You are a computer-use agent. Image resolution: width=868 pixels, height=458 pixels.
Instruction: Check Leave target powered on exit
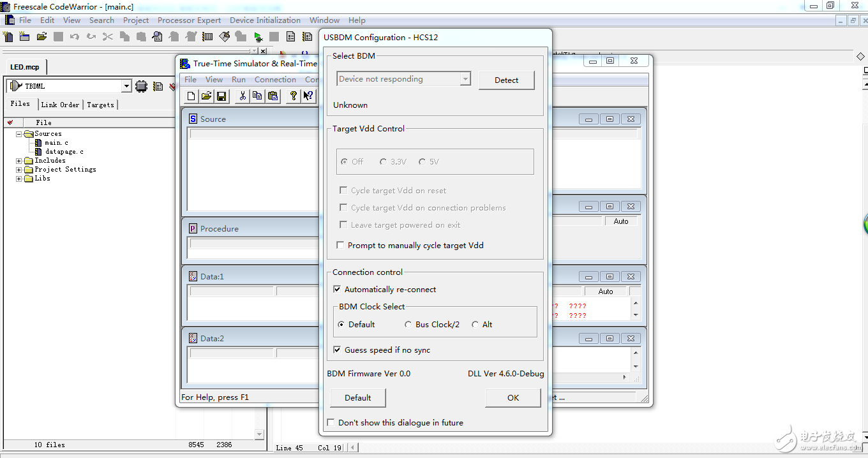point(343,225)
